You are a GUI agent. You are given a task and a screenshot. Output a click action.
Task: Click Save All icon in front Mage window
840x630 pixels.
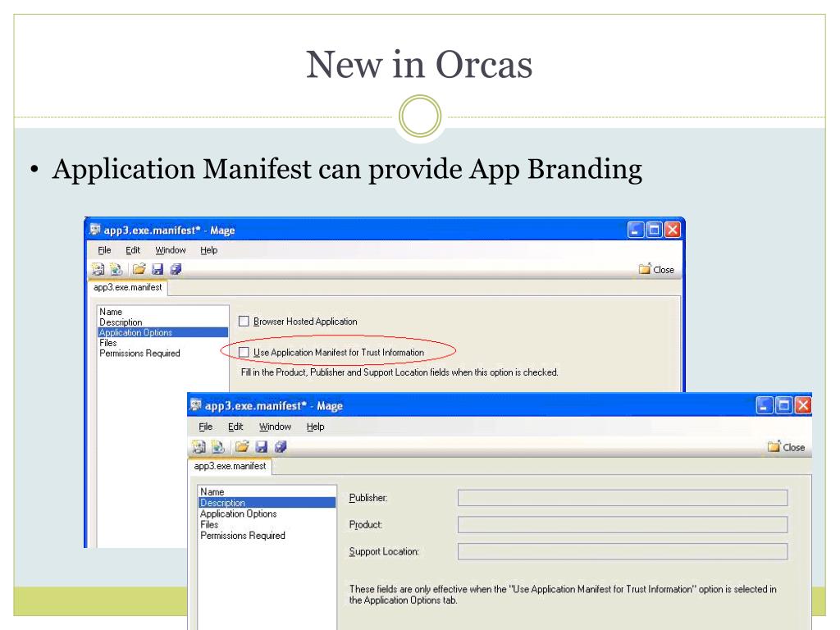(281, 446)
